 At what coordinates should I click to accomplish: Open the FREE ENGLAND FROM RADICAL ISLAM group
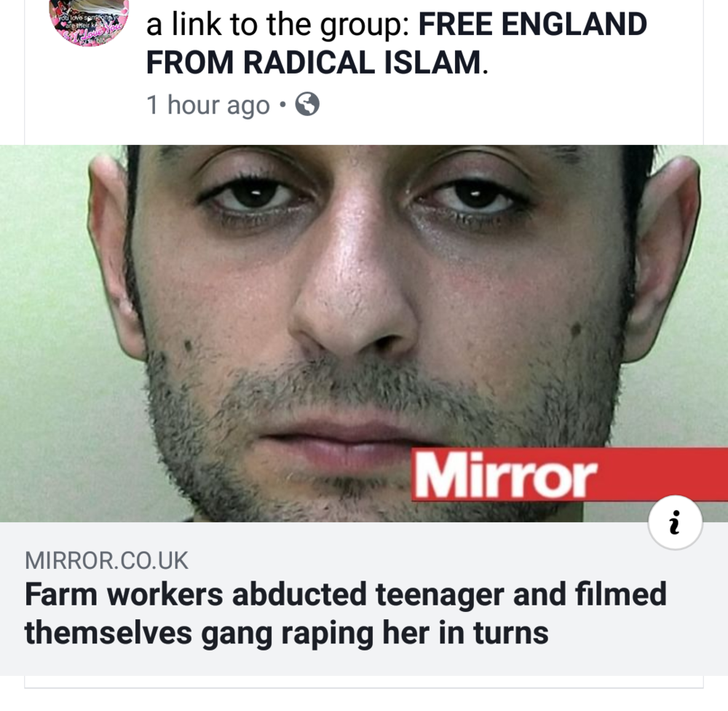click(397, 43)
